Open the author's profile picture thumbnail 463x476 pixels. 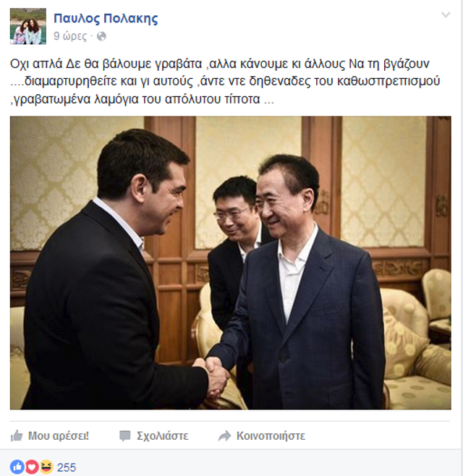click(x=28, y=27)
